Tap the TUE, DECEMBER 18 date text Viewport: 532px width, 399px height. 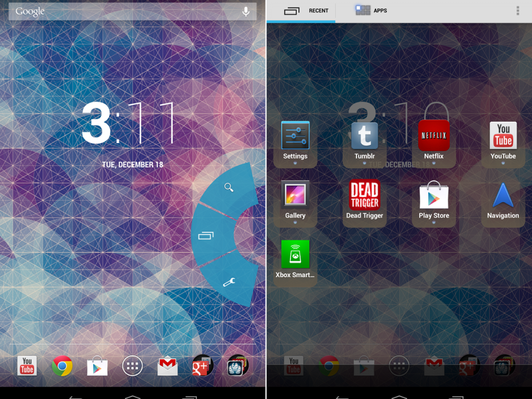pyautogui.click(x=133, y=164)
